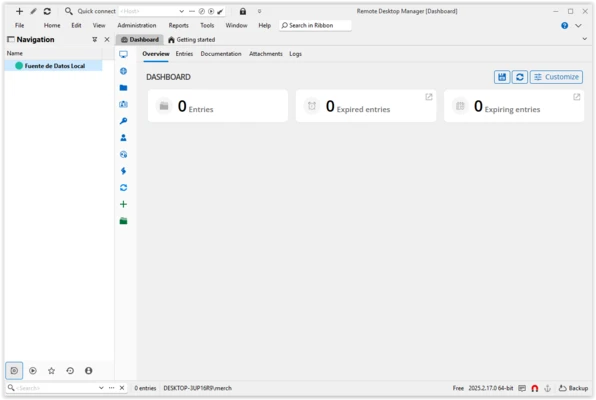596x400 pixels.
Task: Open the Documentation sub-tab
Action: pos(221,54)
